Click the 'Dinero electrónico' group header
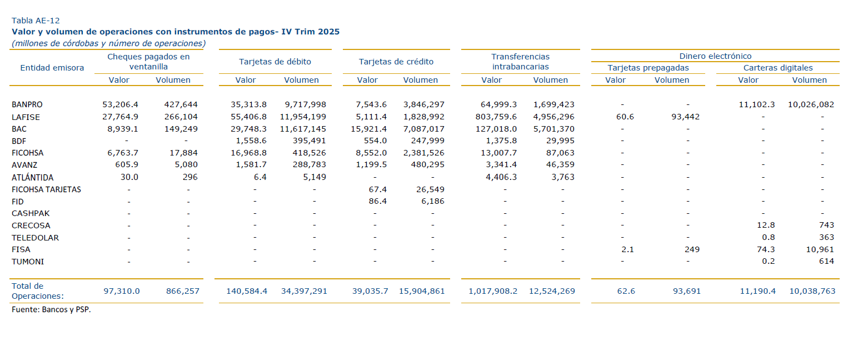Viewport: 868px width, 351px height. click(x=715, y=56)
